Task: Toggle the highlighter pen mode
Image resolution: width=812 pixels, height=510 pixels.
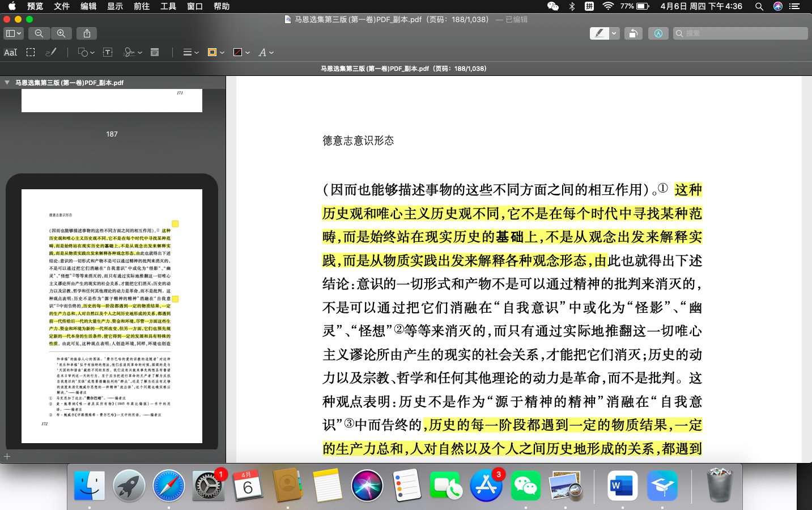Action: [x=599, y=33]
